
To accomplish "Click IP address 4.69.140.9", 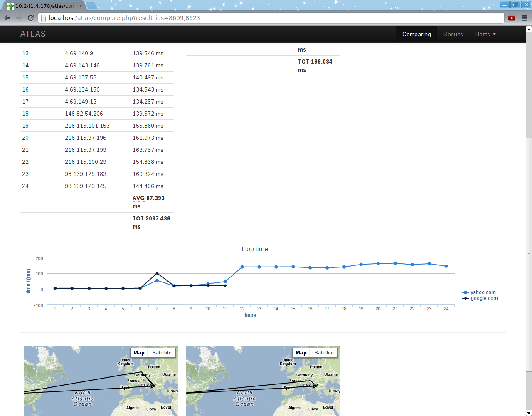I will pyautogui.click(x=79, y=53).
